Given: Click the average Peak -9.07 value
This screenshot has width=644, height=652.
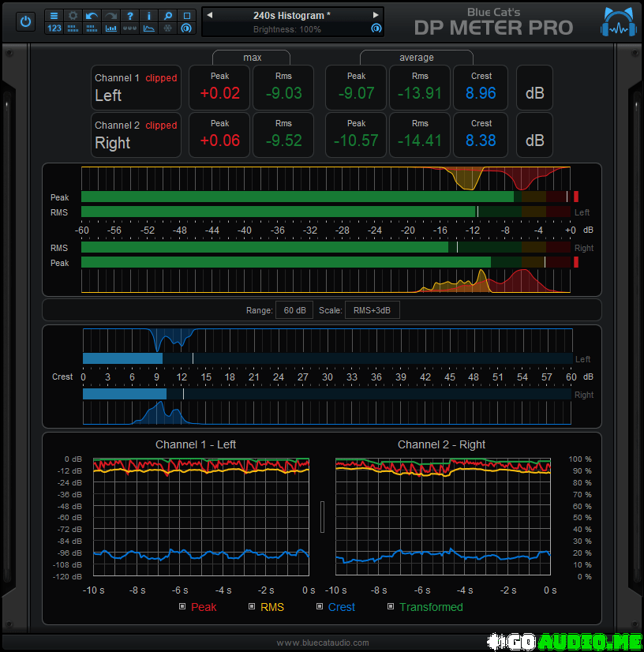Looking at the screenshot, I should pyautogui.click(x=356, y=93).
